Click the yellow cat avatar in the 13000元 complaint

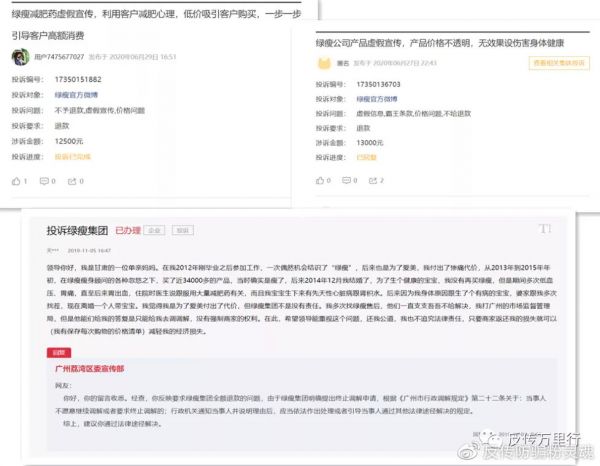click(x=324, y=63)
